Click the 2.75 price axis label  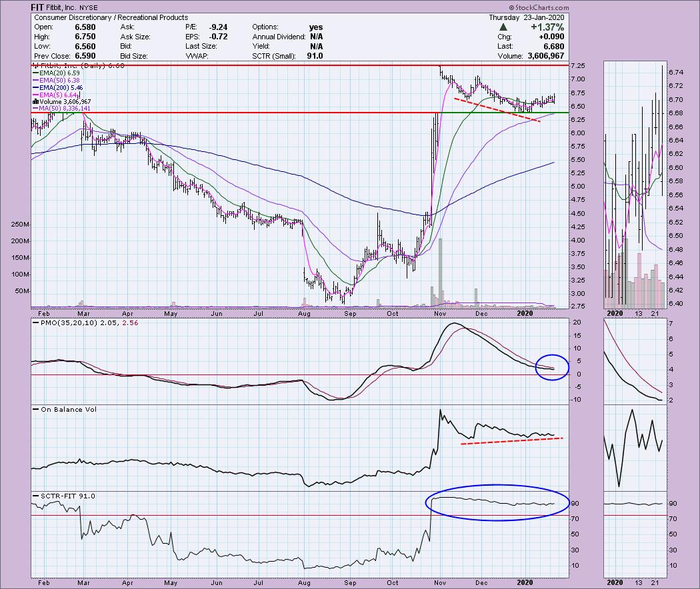pos(578,306)
